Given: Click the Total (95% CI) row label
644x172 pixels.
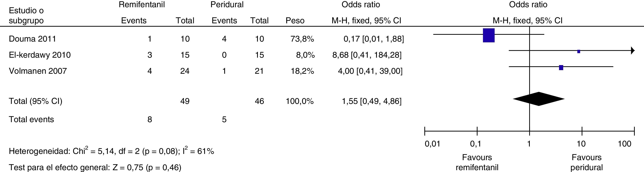Looking at the screenshot, I should [35, 101].
